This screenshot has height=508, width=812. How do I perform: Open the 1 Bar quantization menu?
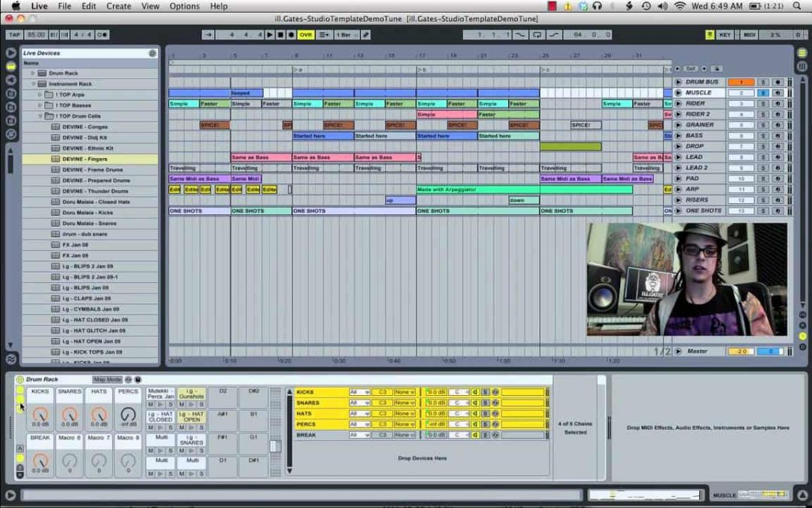tap(346, 35)
